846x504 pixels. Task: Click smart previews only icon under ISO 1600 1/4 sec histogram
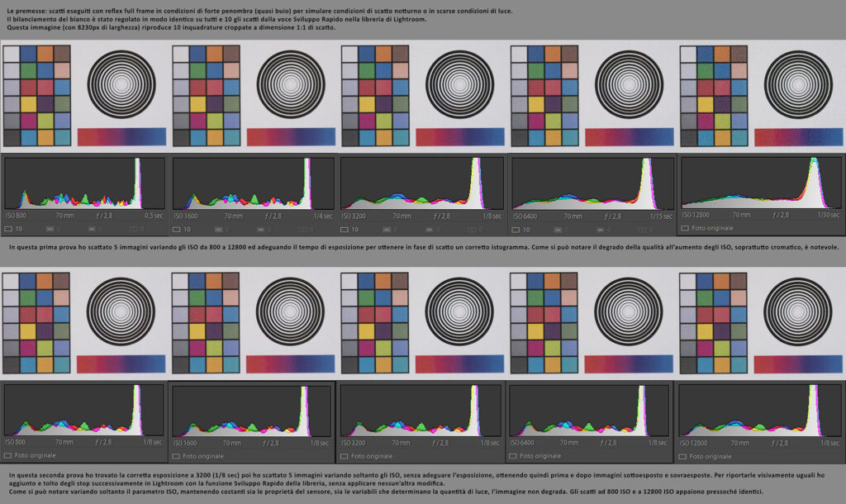click(260, 230)
